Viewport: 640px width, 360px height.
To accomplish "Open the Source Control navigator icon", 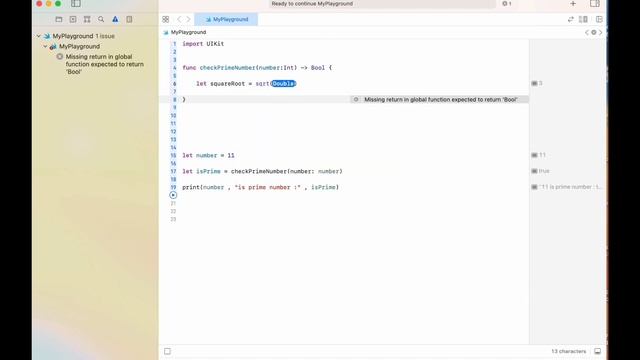I will pos(73,19).
